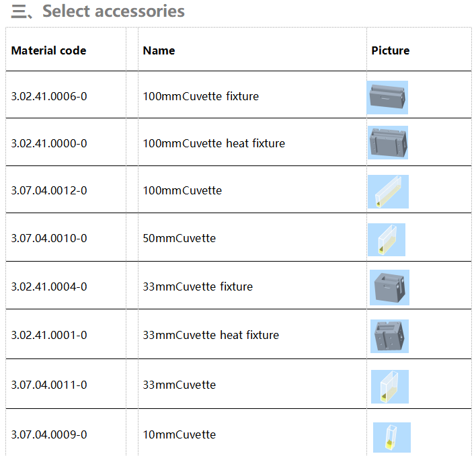Click the 50mmCuvette picture
The height and width of the screenshot is (456, 476).
coord(387,240)
